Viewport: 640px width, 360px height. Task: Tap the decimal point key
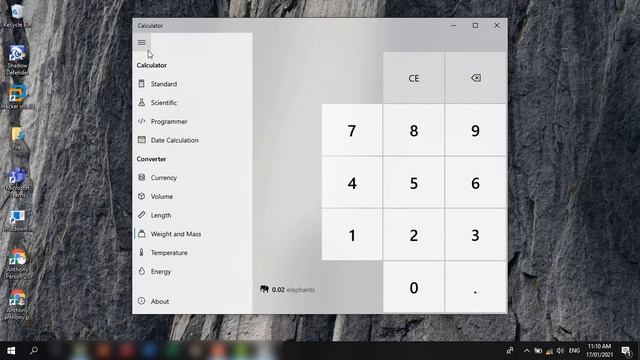pyautogui.click(x=476, y=287)
